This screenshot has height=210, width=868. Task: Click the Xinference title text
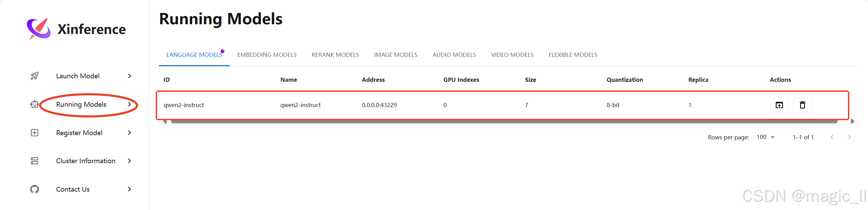91,29
